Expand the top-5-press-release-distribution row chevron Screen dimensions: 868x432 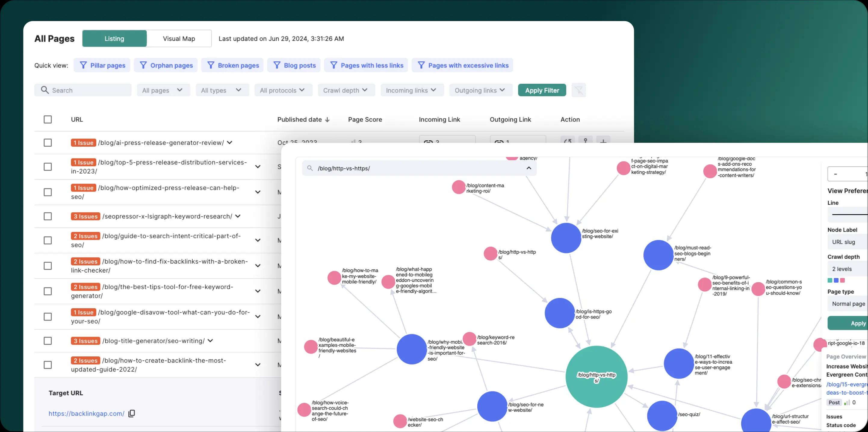pyautogui.click(x=258, y=167)
